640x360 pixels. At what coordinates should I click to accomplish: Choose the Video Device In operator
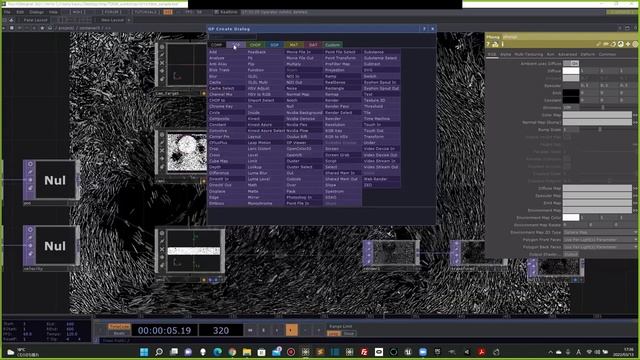(381, 149)
